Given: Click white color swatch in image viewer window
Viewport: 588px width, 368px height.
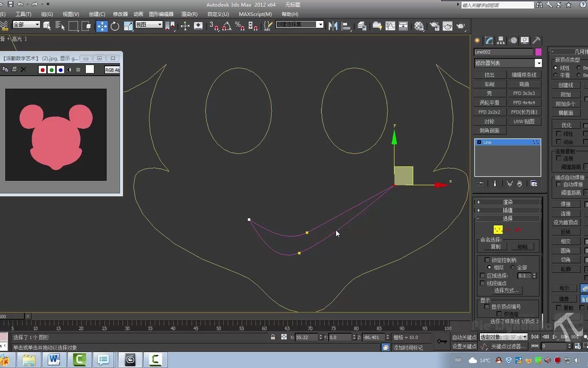Looking at the screenshot, I should [x=90, y=70].
